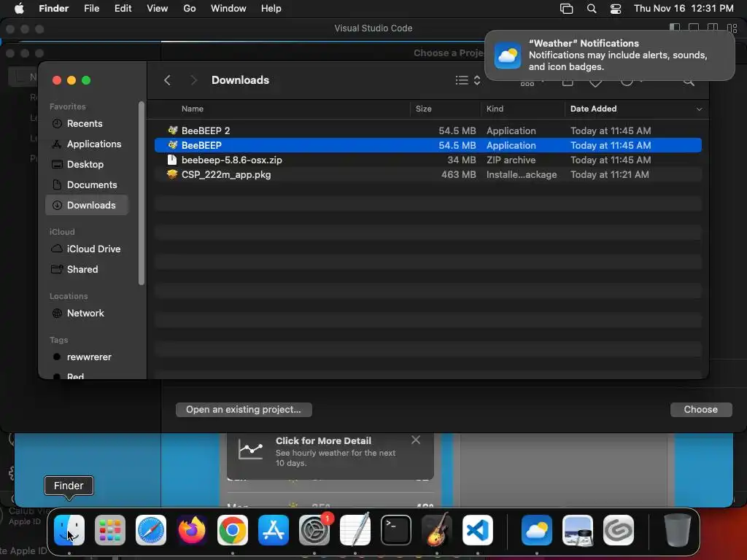Image resolution: width=747 pixels, height=560 pixels.
Task: Sort files by Size column
Action: (x=423, y=109)
